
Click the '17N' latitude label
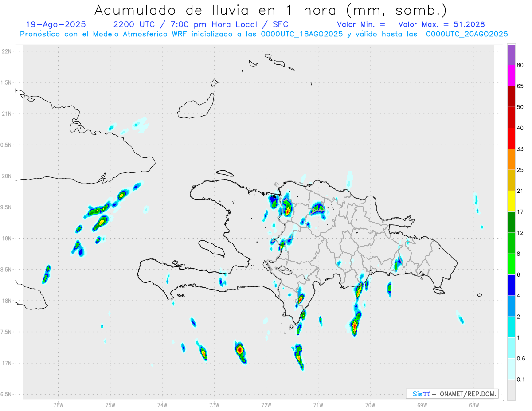coord(7,363)
